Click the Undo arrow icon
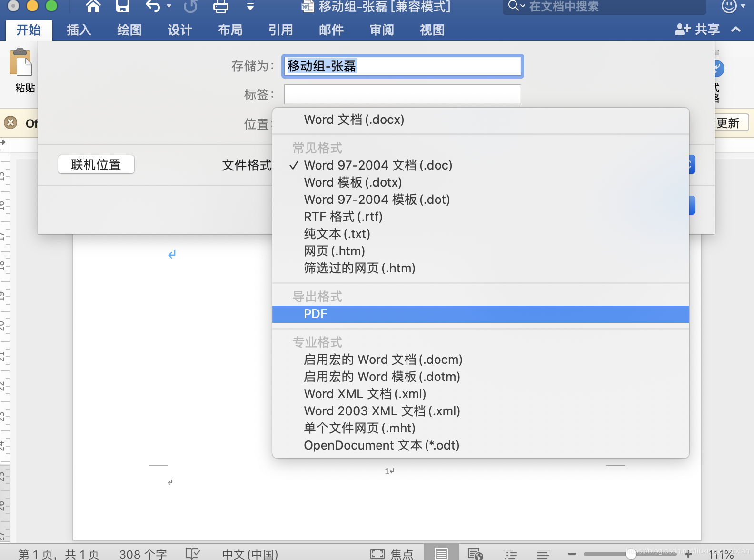 click(153, 6)
